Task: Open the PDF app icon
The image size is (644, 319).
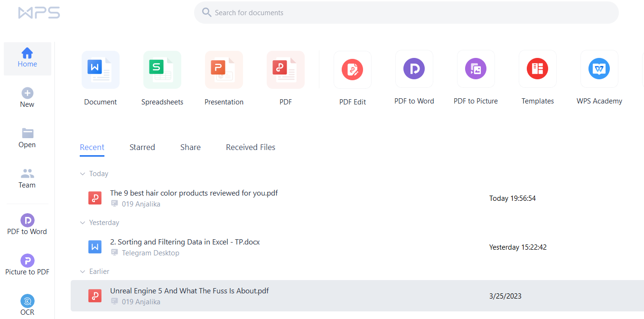Action: pyautogui.click(x=286, y=70)
